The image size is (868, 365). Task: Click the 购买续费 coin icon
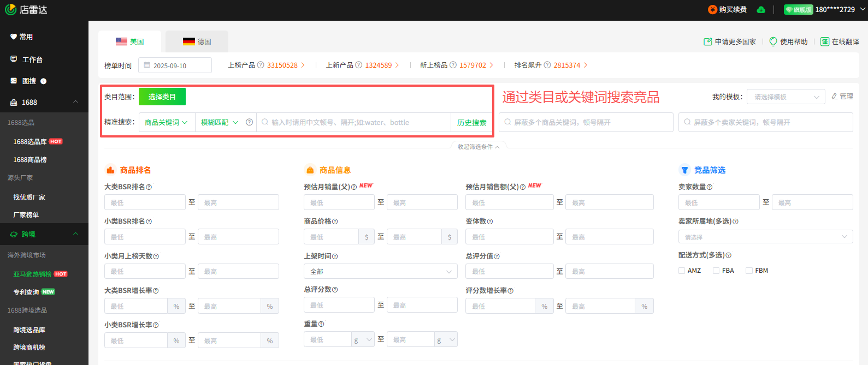[x=712, y=9]
